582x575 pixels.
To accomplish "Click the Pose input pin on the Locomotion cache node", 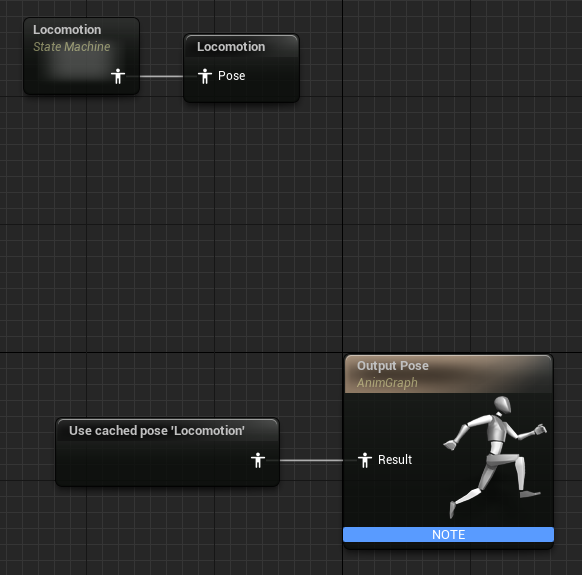I will click(205, 76).
